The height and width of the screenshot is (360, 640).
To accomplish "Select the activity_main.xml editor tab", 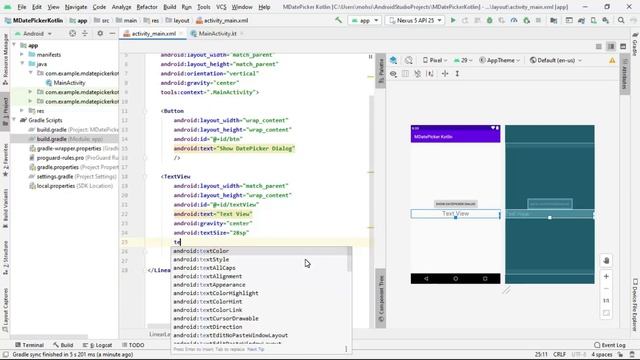I will [x=153, y=33].
